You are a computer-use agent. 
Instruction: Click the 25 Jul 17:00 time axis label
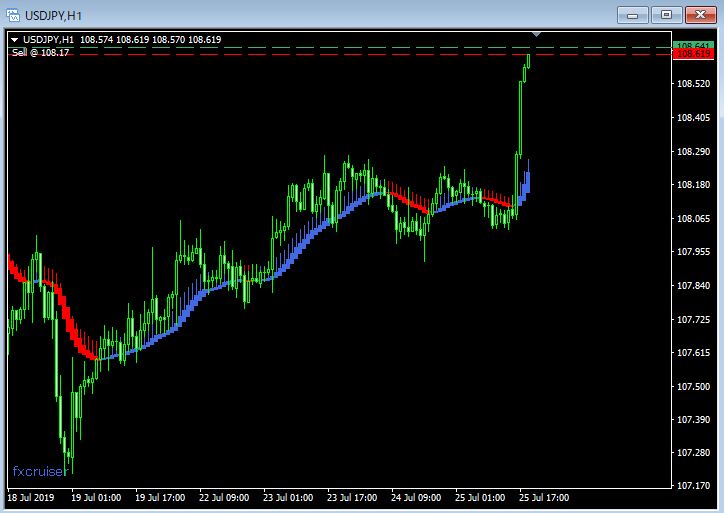coord(544,498)
